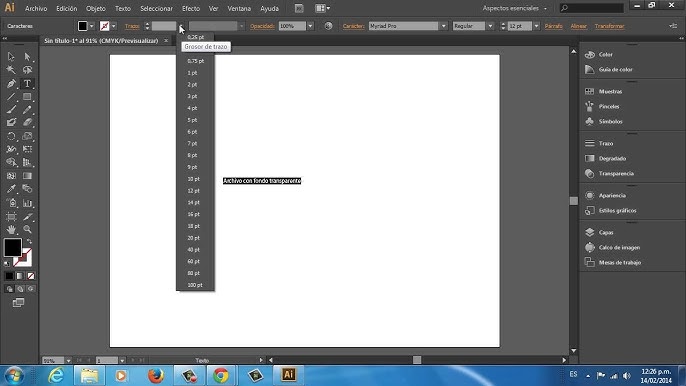Choose 10 pt stroke weight

coord(195,179)
